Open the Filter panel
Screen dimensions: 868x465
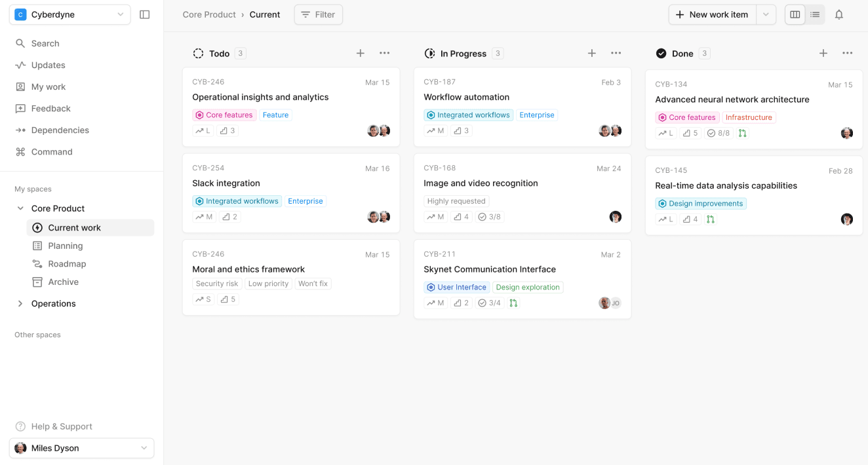tap(318, 14)
